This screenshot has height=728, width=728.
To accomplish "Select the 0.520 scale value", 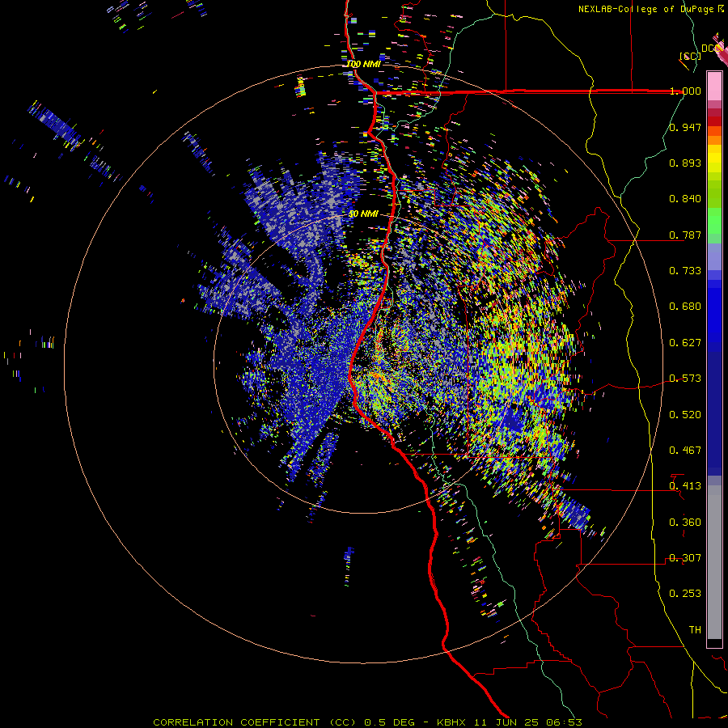I will tap(685, 415).
